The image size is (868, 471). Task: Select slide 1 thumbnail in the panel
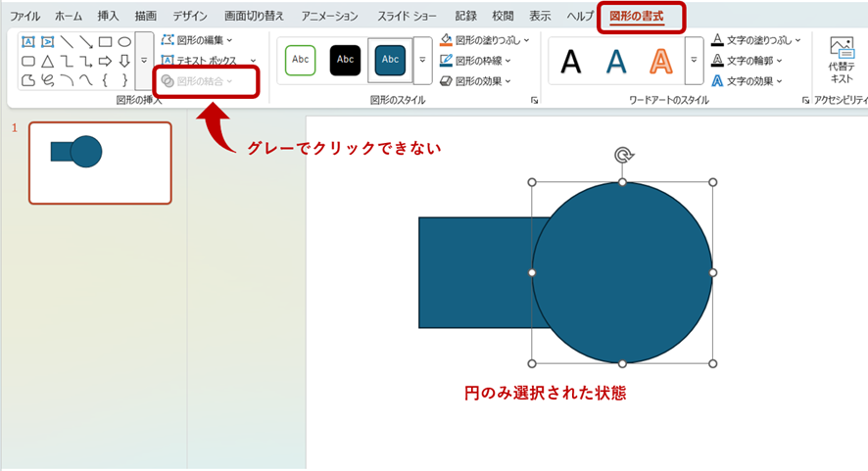point(100,163)
